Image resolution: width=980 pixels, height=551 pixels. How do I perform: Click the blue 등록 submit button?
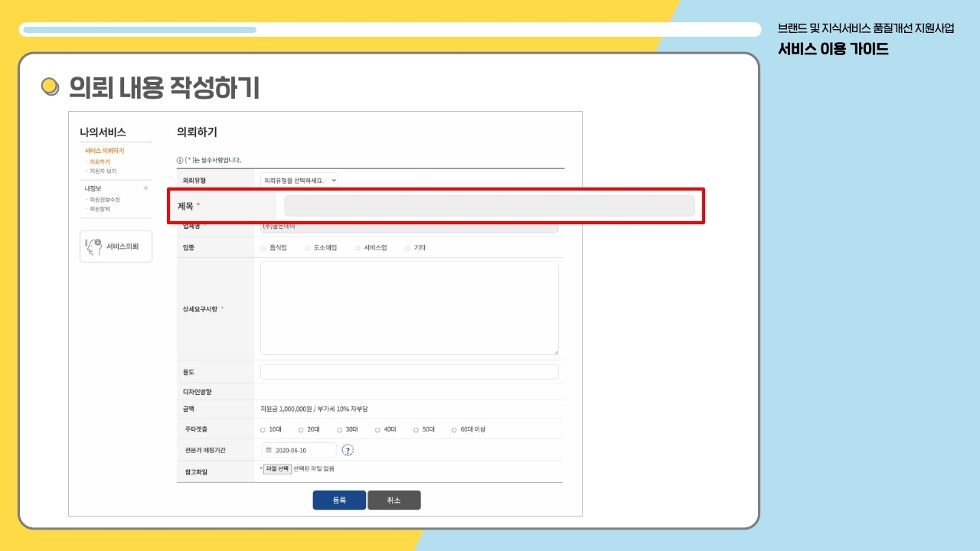point(339,500)
